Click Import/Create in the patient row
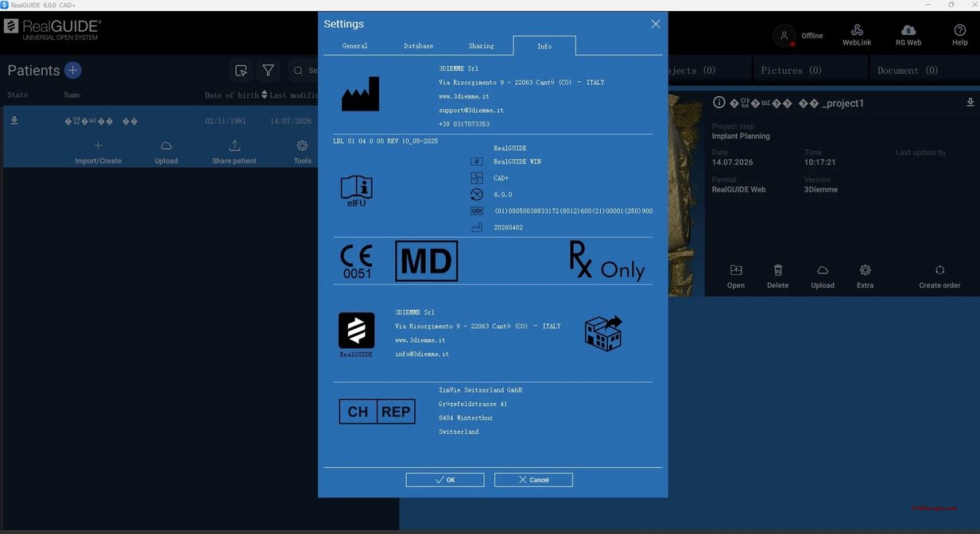 98,152
